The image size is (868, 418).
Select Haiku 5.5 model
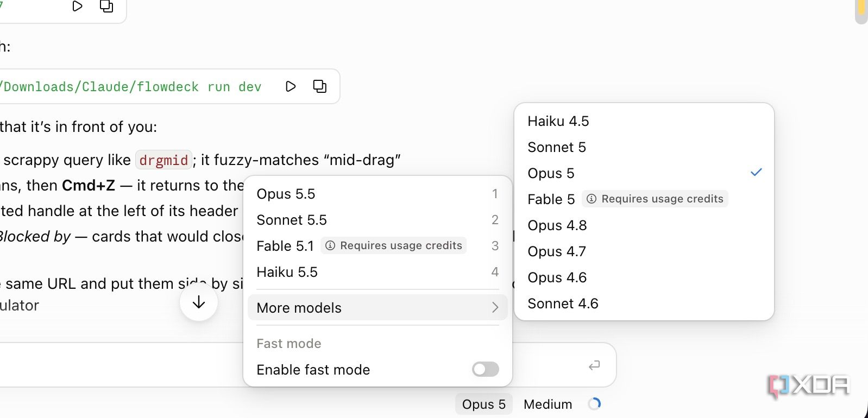point(378,272)
